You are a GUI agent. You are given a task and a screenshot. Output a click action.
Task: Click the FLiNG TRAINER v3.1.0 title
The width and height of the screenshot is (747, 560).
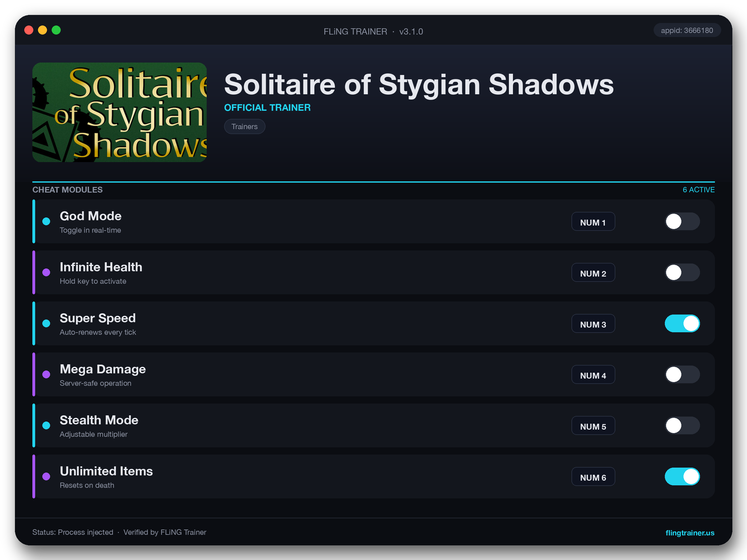[373, 31]
